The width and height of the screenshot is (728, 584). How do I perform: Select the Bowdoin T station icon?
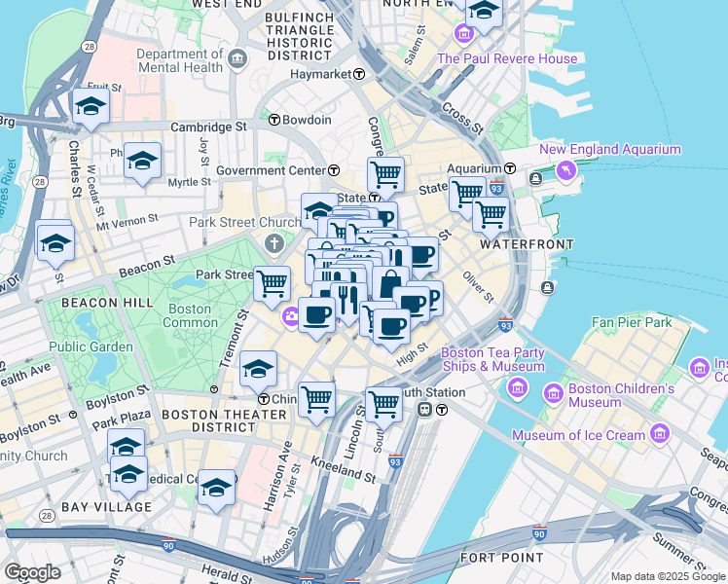click(274, 120)
